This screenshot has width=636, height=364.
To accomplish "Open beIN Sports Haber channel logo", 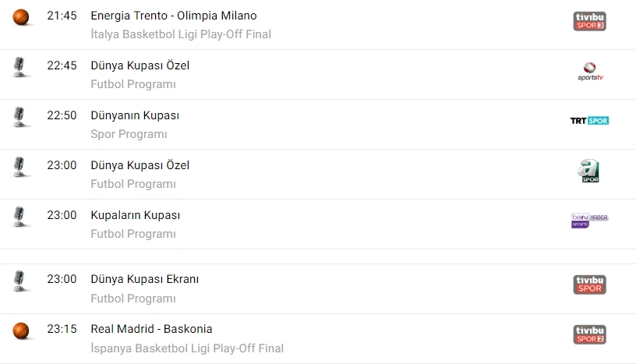I will coord(589,221).
